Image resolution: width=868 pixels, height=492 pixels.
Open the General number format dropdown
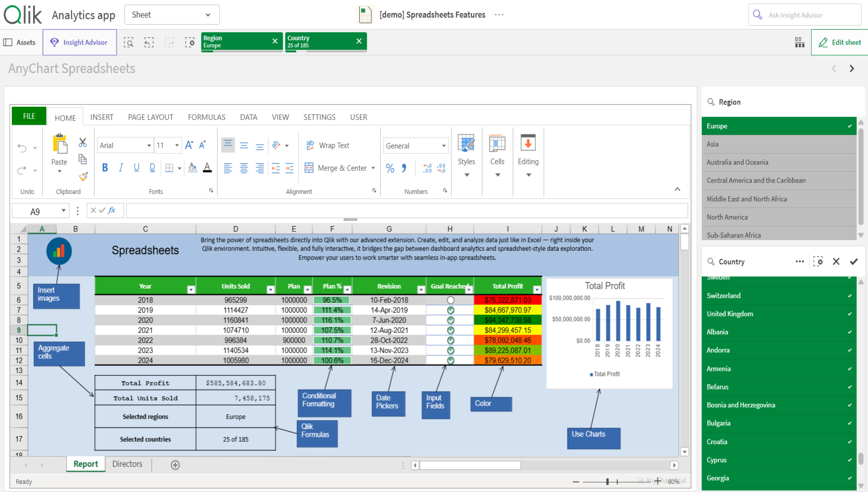444,146
